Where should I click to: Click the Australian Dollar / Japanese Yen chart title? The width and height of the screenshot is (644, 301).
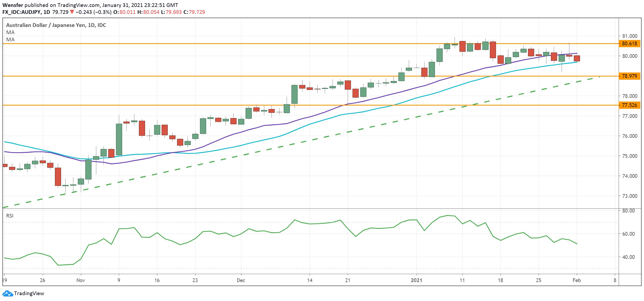(x=56, y=25)
